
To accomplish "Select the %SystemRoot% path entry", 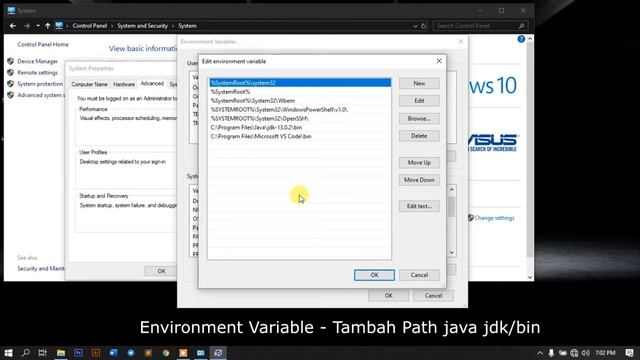I will pyautogui.click(x=300, y=92).
